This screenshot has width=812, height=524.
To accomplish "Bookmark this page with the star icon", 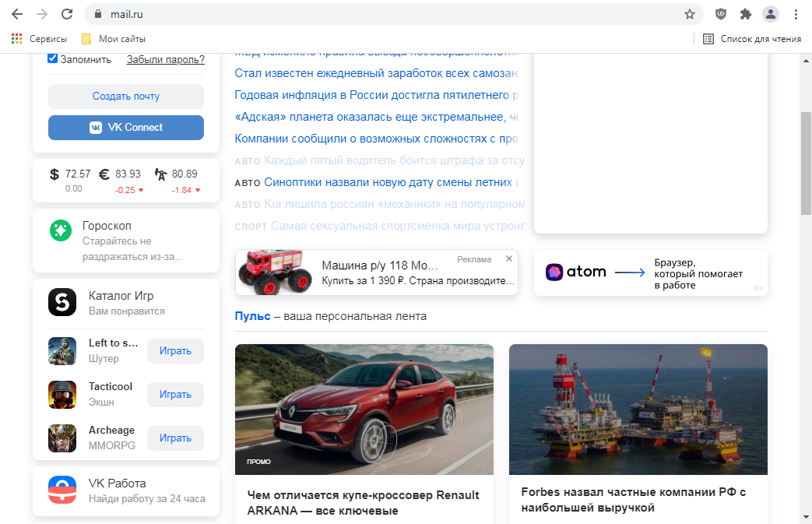I will tap(689, 14).
